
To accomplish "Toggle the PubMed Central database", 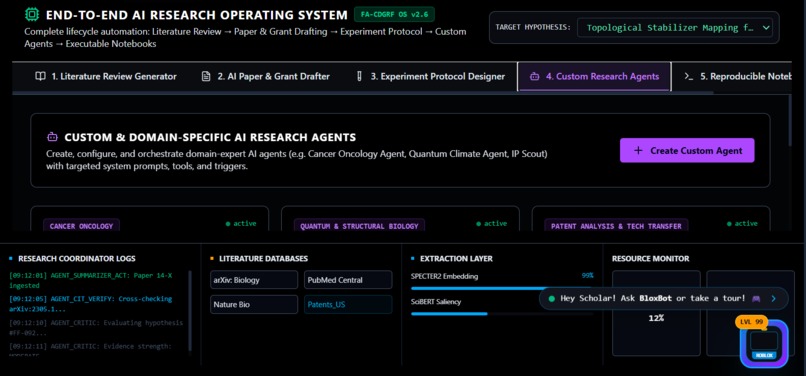I will coord(348,280).
